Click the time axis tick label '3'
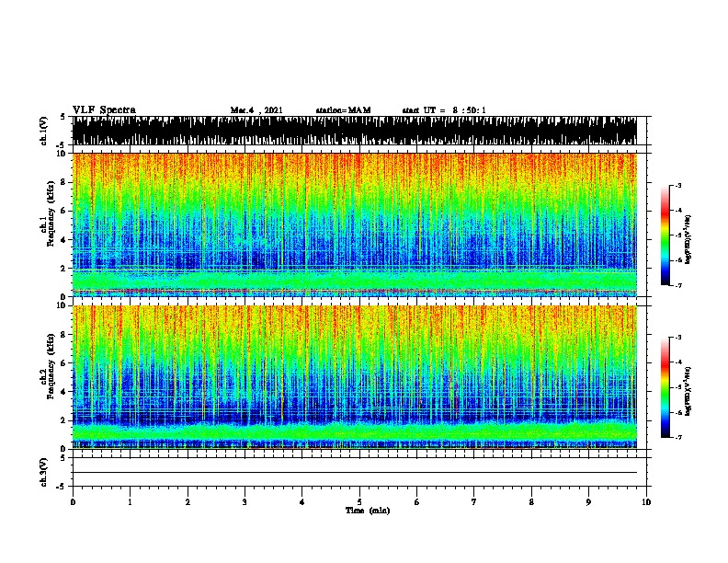Image resolution: width=728 pixels, height=563 pixels. tap(245, 502)
